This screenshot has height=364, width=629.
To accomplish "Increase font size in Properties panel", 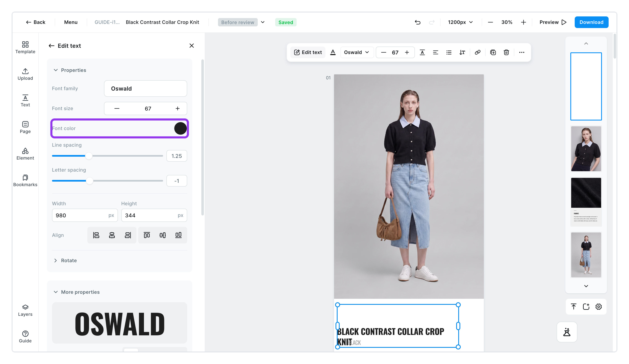I will click(177, 108).
